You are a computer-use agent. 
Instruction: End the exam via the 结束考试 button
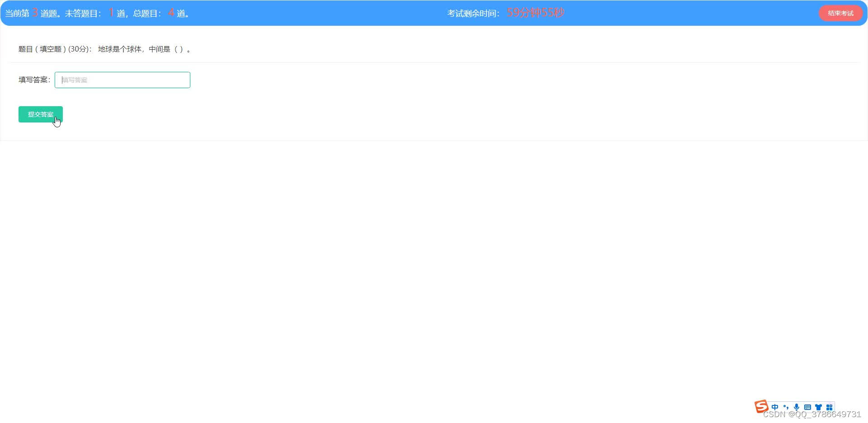tap(841, 13)
